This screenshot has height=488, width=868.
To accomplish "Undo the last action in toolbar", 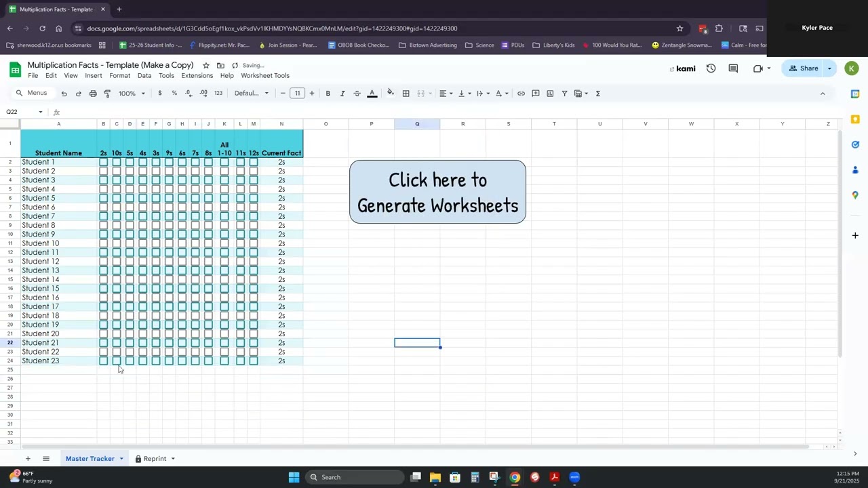I will point(64,94).
